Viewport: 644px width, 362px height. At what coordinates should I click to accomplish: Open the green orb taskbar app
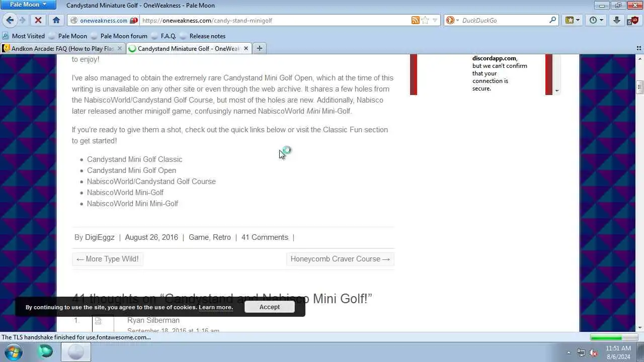click(45, 351)
